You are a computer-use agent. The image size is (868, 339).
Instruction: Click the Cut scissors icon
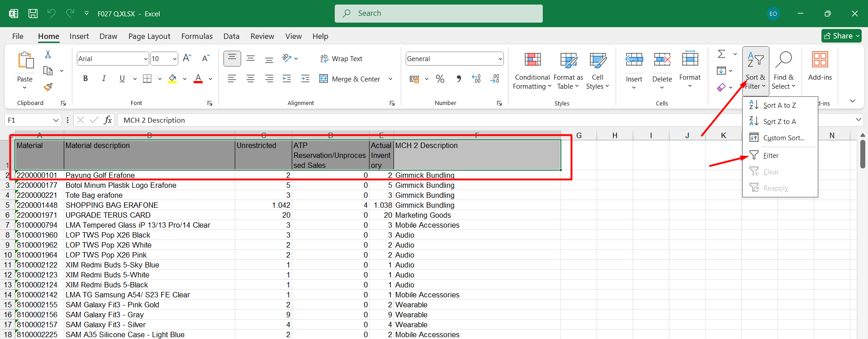point(48,54)
